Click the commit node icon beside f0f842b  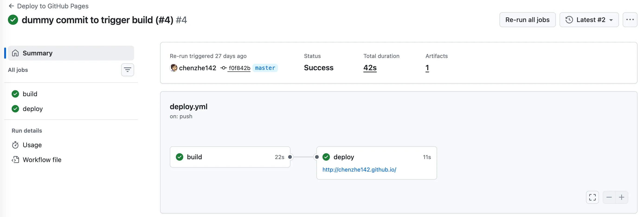coord(223,68)
